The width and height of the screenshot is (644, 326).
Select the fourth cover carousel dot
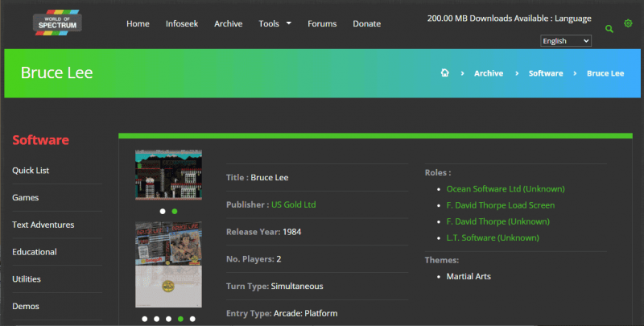[180, 319]
